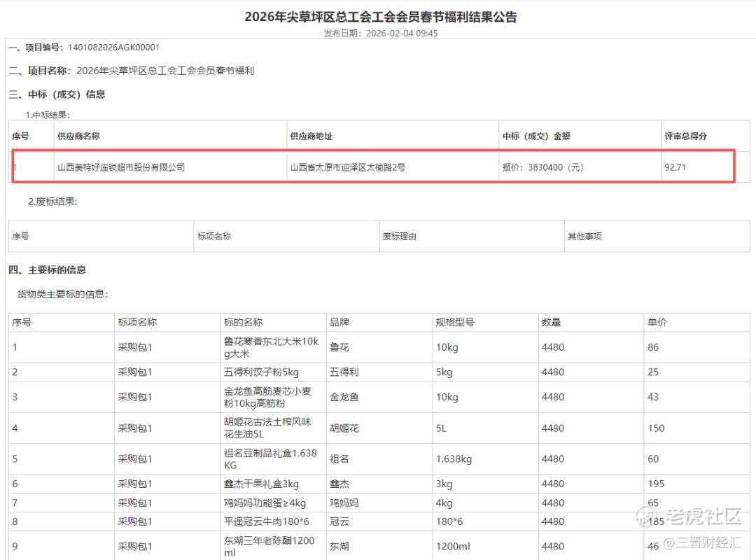Click the 规格型号 column header

[x=454, y=322]
